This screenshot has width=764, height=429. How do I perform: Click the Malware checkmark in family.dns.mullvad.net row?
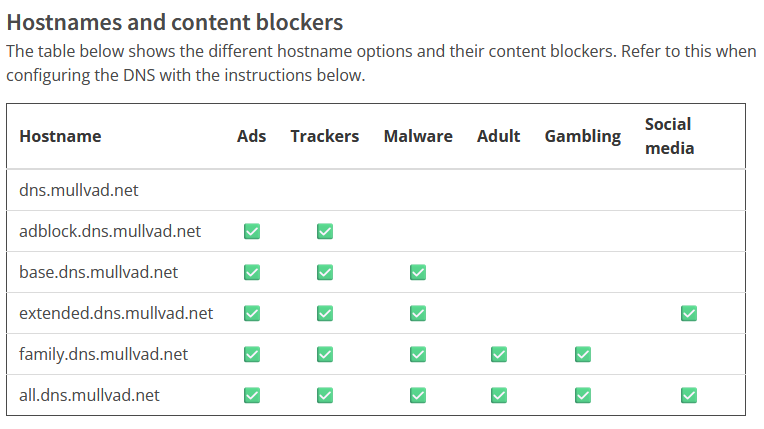(x=418, y=354)
